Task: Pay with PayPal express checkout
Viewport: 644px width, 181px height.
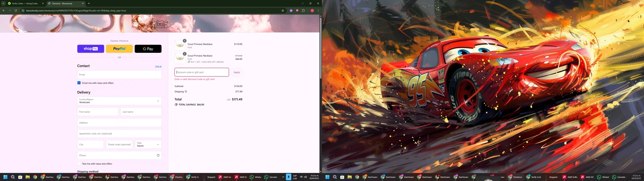Action: click(x=119, y=49)
